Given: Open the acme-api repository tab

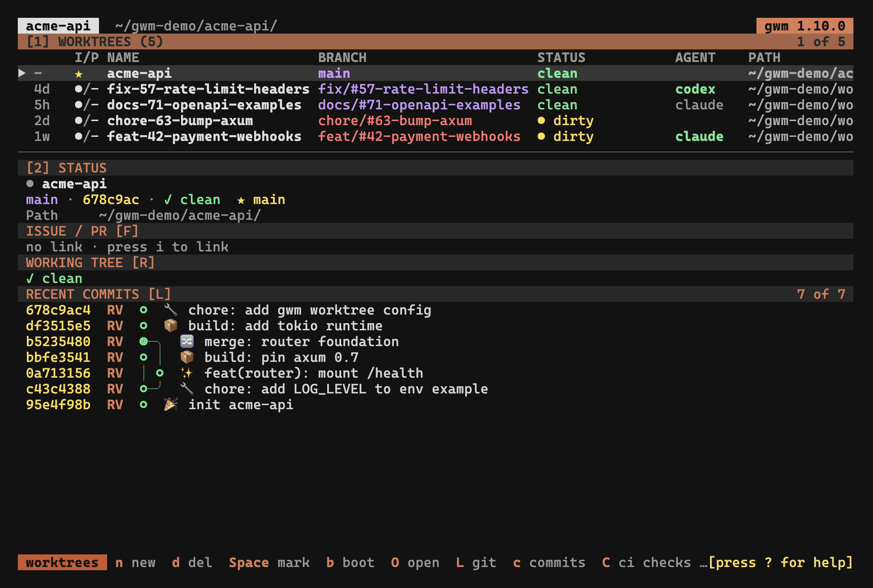Looking at the screenshot, I should 58,26.
